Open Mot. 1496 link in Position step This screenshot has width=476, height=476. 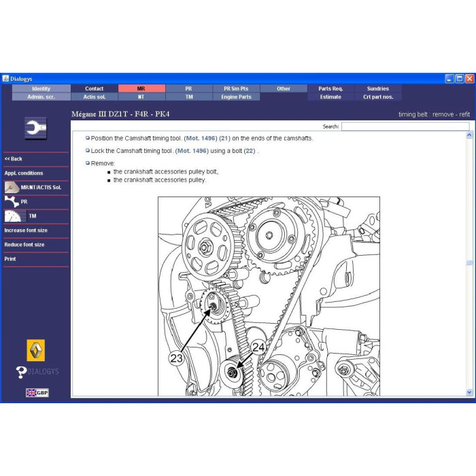tap(201, 138)
